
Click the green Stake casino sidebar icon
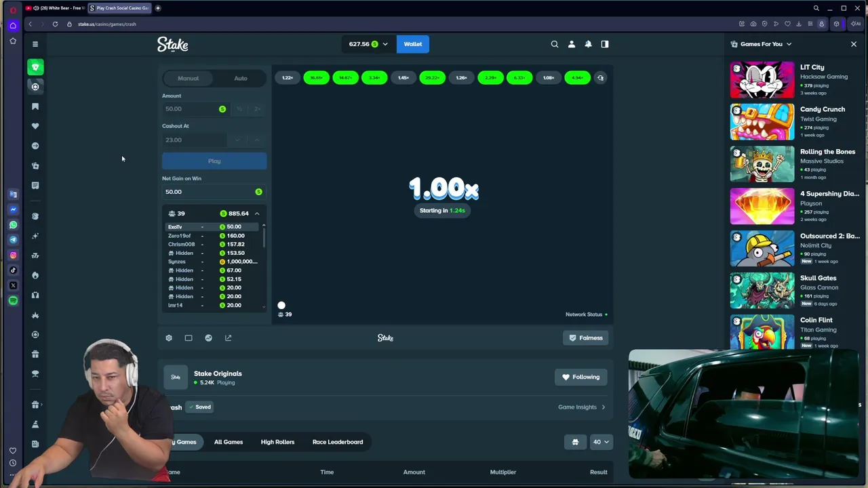click(35, 67)
